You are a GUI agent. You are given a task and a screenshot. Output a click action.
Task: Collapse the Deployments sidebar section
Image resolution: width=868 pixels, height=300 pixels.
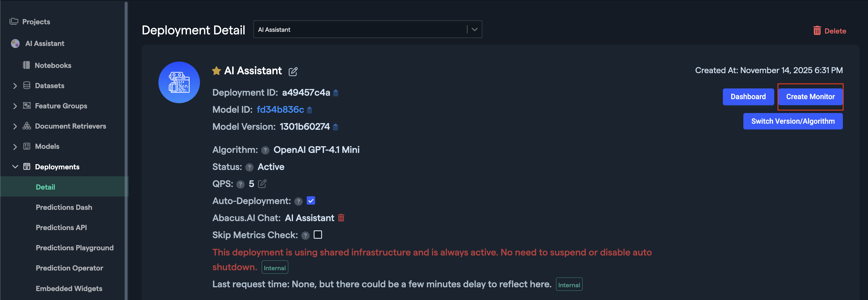coord(15,167)
